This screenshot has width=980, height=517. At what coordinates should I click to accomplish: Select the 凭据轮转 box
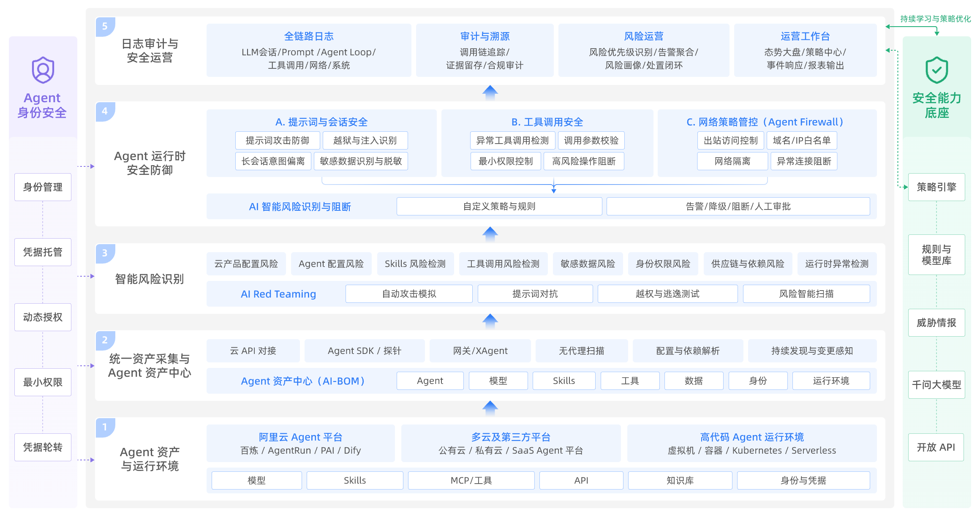click(x=43, y=447)
